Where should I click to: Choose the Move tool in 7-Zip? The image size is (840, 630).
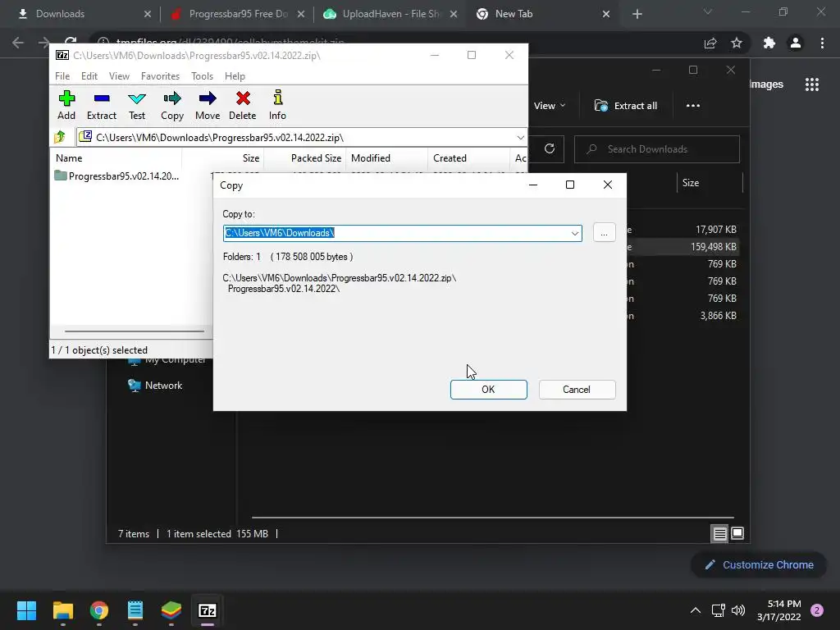(208, 106)
